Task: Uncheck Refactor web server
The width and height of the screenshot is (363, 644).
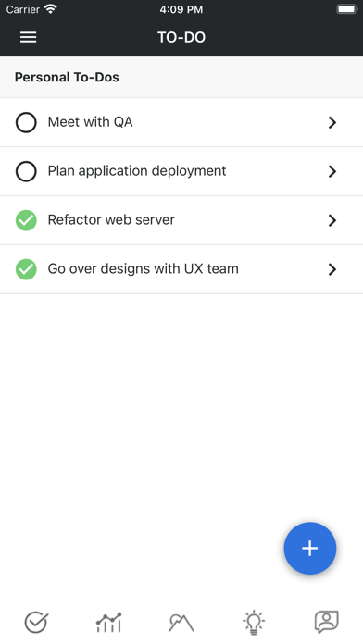Action: [x=26, y=220]
